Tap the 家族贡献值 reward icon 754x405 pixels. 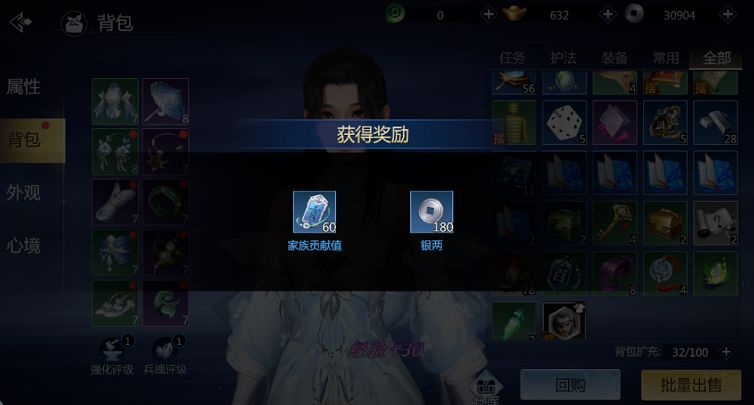click(314, 212)
